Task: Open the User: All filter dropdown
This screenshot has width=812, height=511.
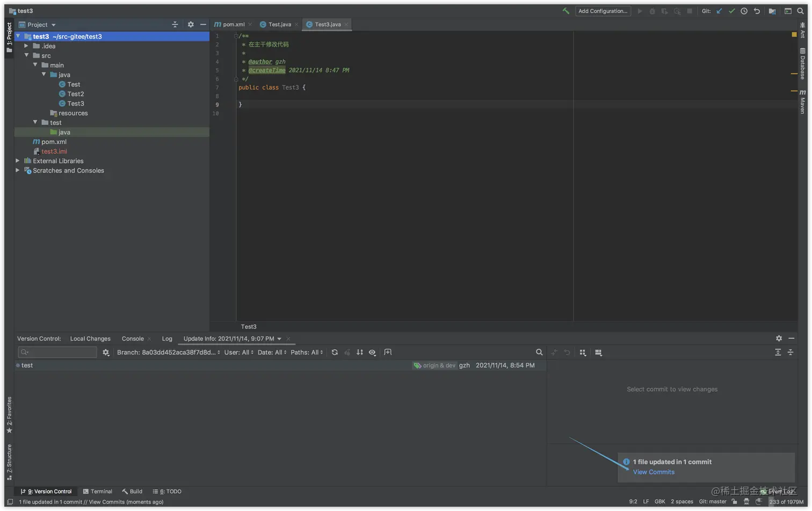Action: (x=239, y=352)
